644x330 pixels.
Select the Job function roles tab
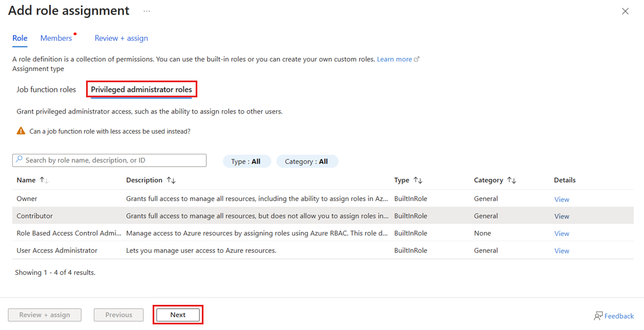point(46,89)
